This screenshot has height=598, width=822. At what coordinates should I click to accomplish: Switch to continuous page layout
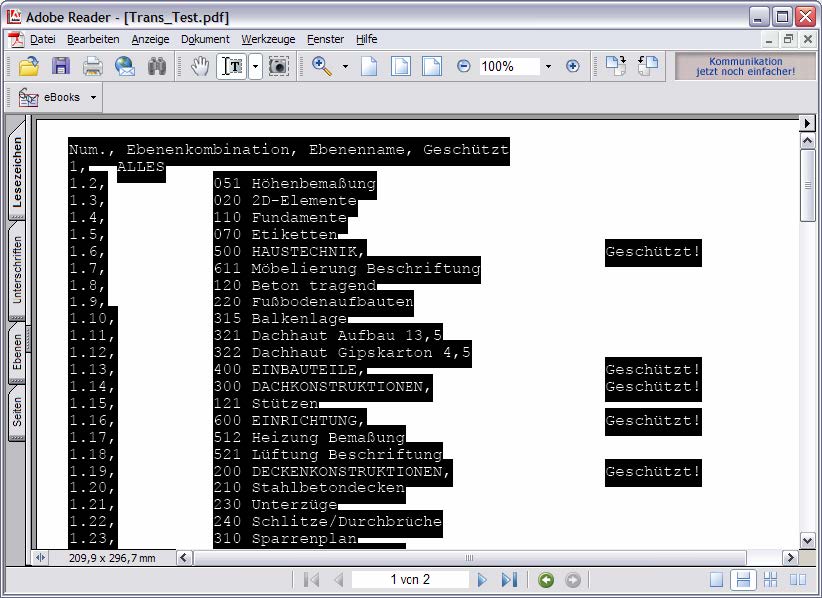click(743, 580)
